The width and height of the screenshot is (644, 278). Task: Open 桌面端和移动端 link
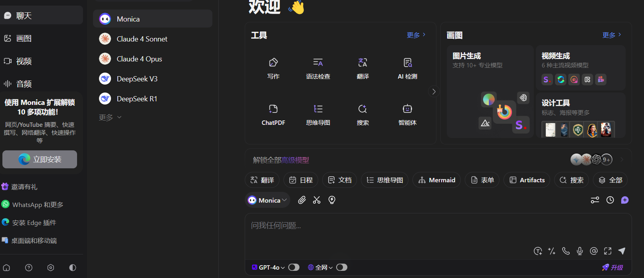tap(29, 241)
